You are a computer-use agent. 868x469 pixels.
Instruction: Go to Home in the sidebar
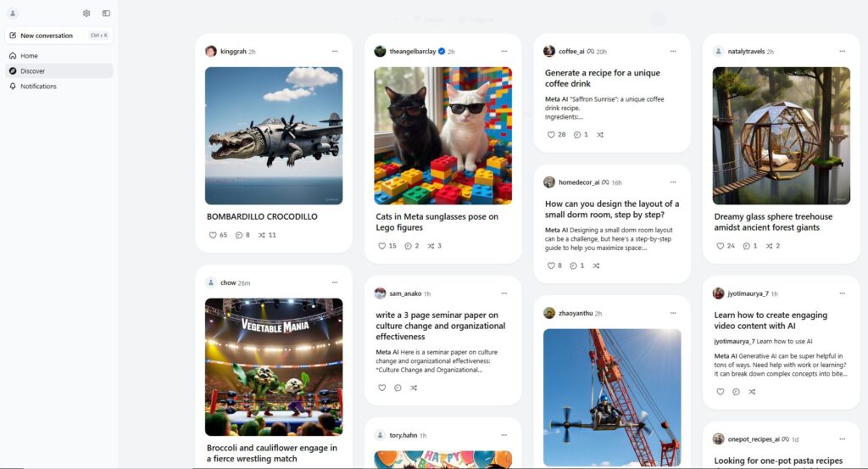[59, 56]
